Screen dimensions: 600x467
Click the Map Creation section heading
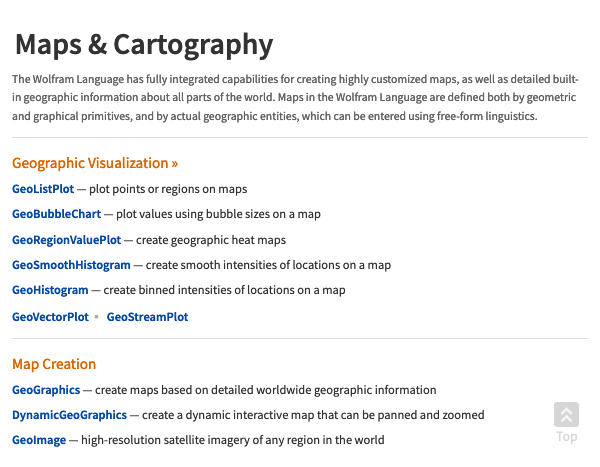tap(54, 364)
